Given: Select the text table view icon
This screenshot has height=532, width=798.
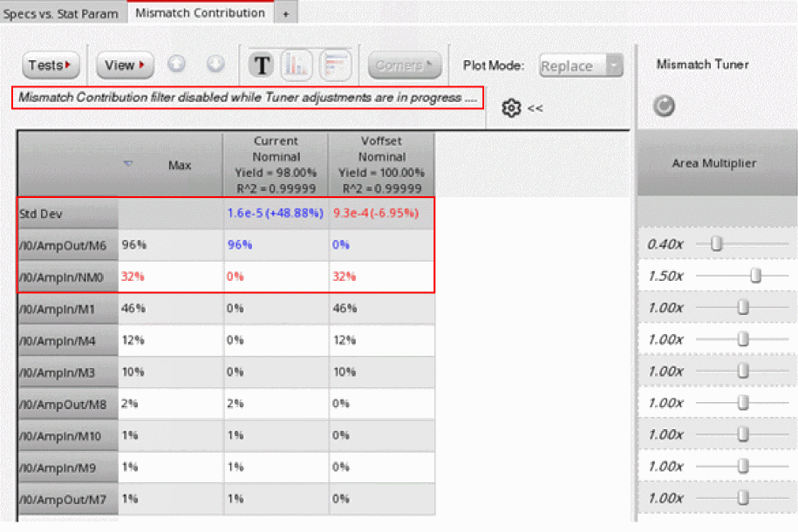Looking at the screenshot, I should tap(262, 65).
